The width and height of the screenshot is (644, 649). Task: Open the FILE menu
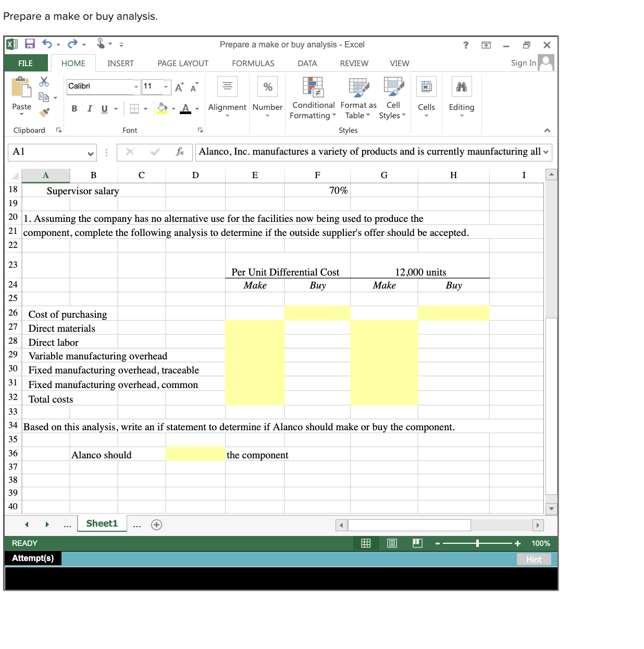(26, 63)
